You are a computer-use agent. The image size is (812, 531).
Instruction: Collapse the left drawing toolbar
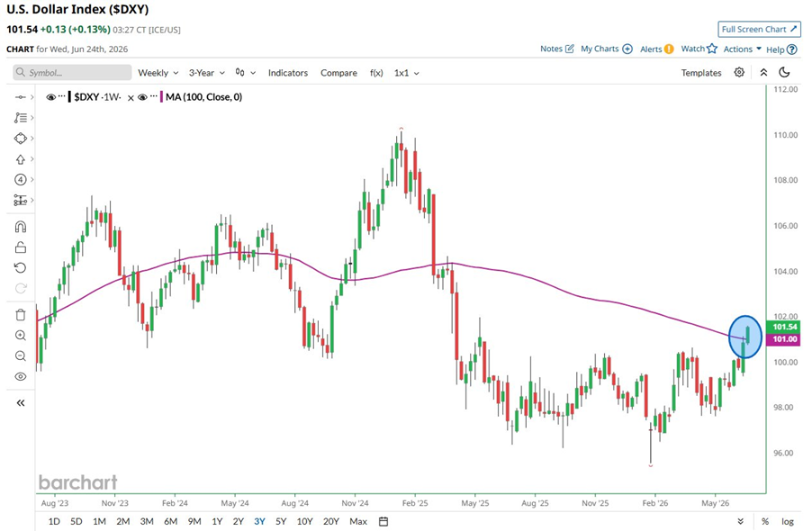tap(20, 402)
